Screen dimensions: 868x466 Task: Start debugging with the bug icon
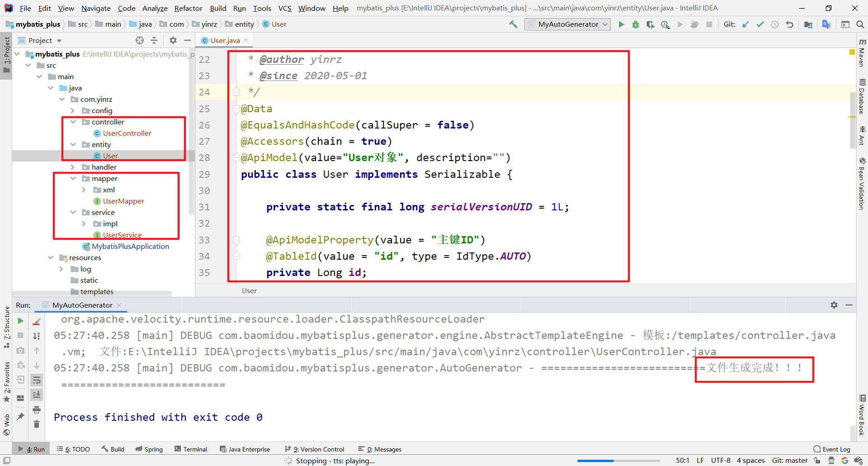[x=636, y=24]
